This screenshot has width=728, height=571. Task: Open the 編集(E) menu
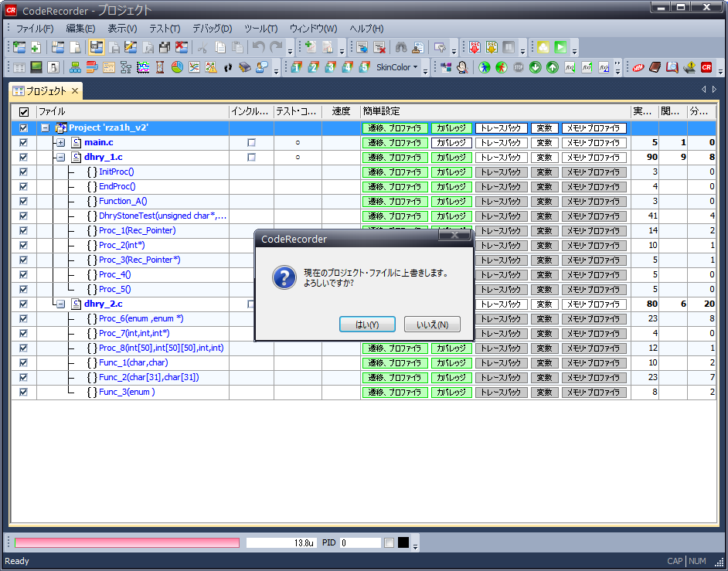[81, 29]
